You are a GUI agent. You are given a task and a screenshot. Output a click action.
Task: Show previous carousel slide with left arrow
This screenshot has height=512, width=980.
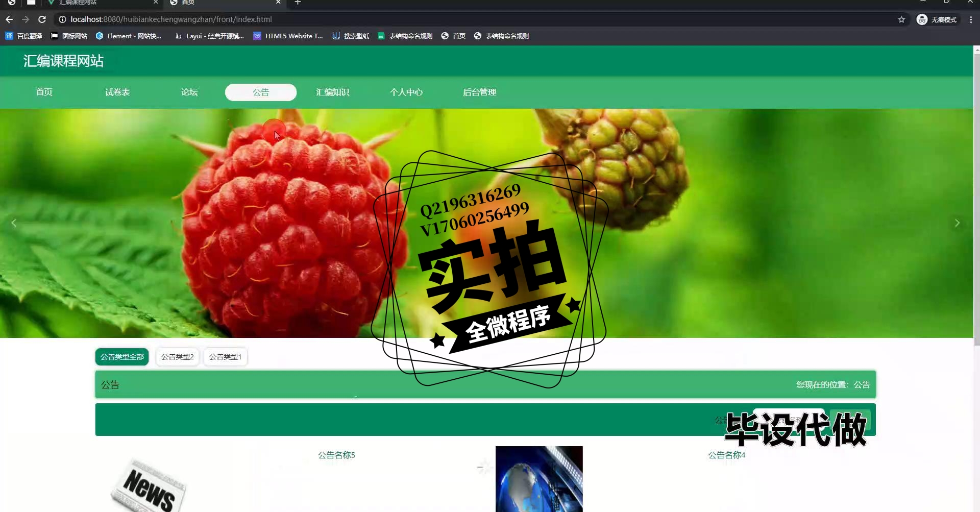14,223
